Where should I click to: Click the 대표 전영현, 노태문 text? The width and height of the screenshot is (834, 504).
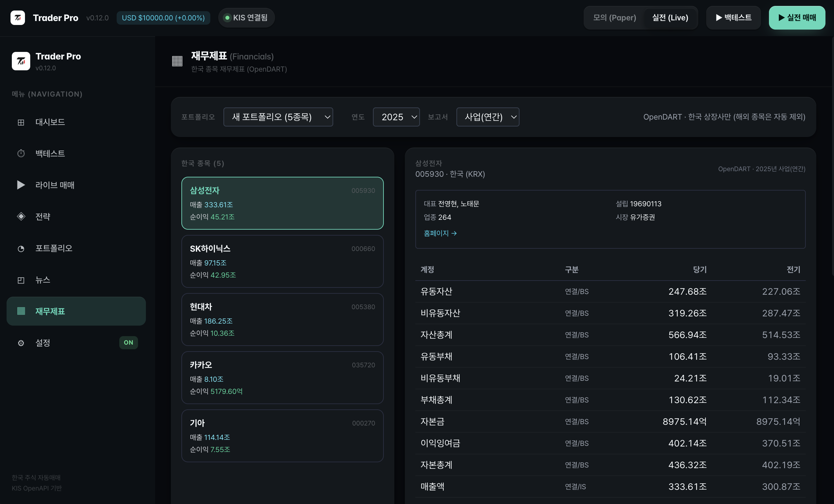click(x=451, y=204)
